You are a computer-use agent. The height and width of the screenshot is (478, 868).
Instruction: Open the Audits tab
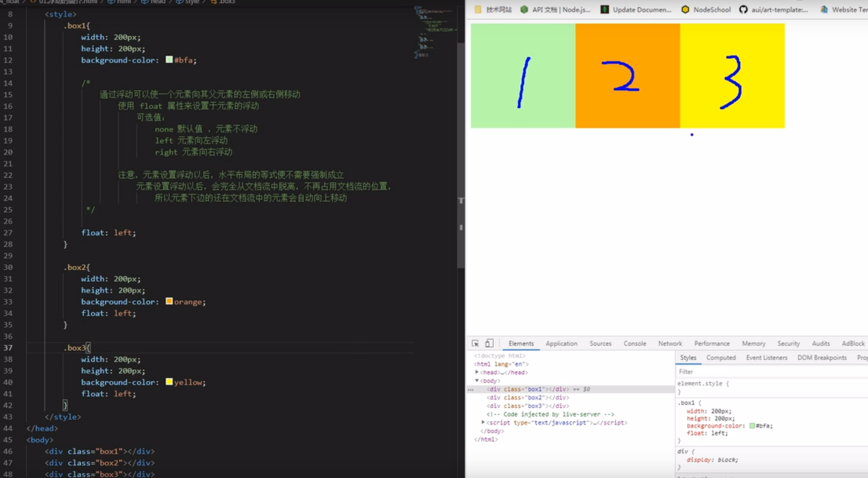coord(821,344)
